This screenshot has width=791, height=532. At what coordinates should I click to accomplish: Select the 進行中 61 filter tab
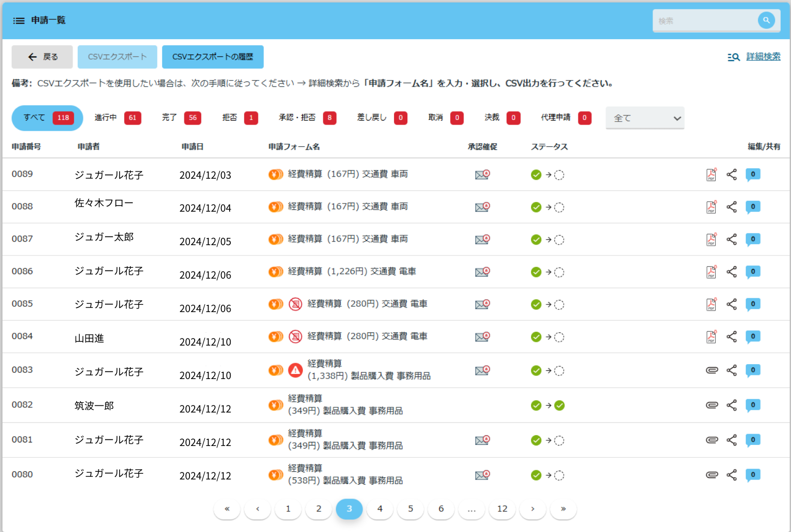pos(117,118)
